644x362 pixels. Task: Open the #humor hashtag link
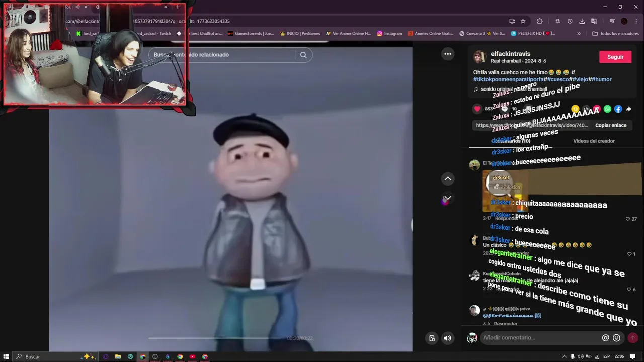pos(602,79)
